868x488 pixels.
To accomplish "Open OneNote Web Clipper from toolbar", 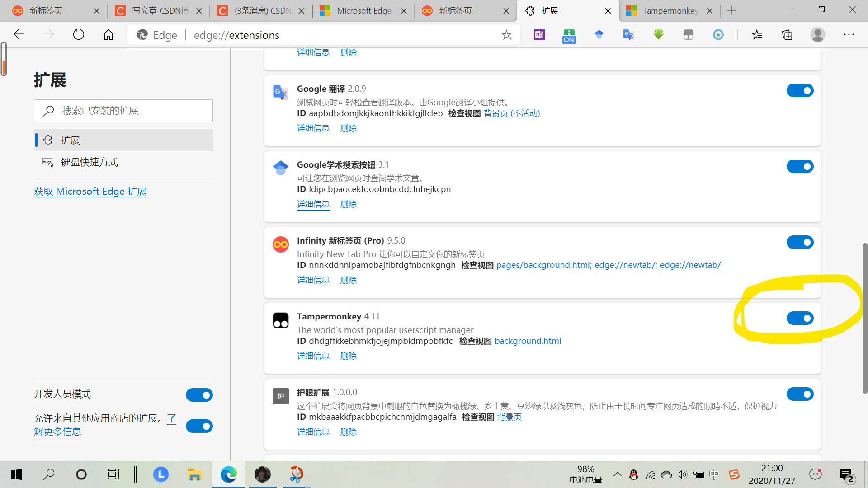I will (539, 35).
